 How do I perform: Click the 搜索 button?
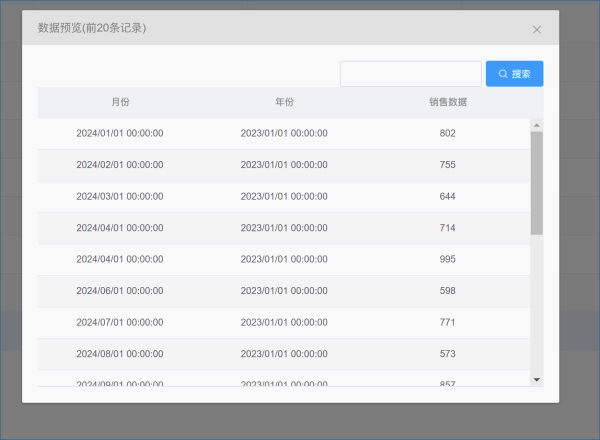pos(514,73)
